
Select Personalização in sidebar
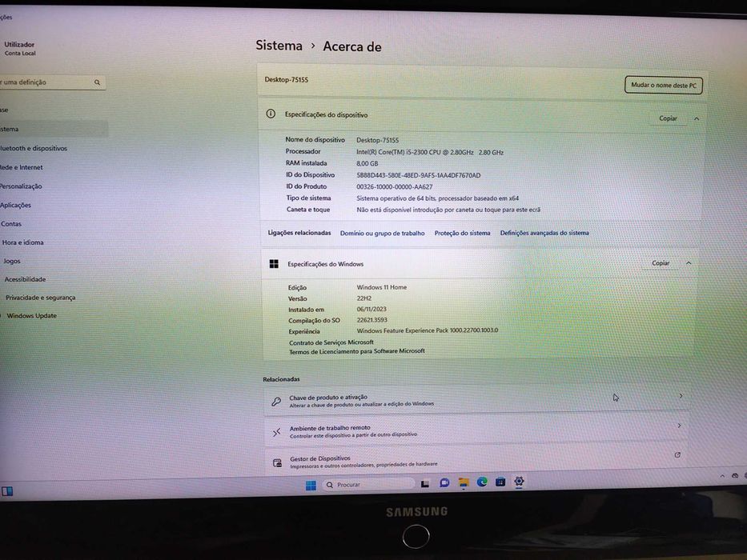tap(21, 186)
